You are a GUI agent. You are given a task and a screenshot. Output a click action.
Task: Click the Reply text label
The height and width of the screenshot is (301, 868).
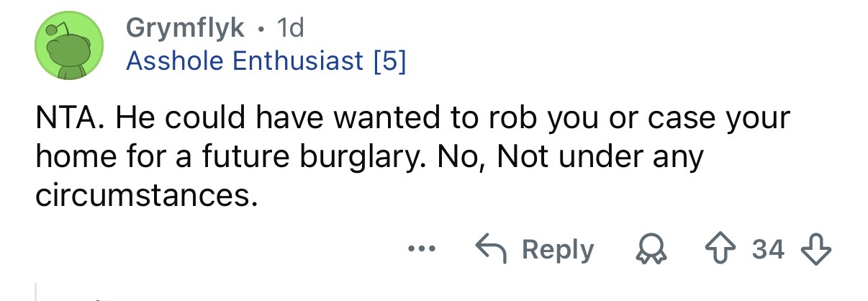click(558, 250)
